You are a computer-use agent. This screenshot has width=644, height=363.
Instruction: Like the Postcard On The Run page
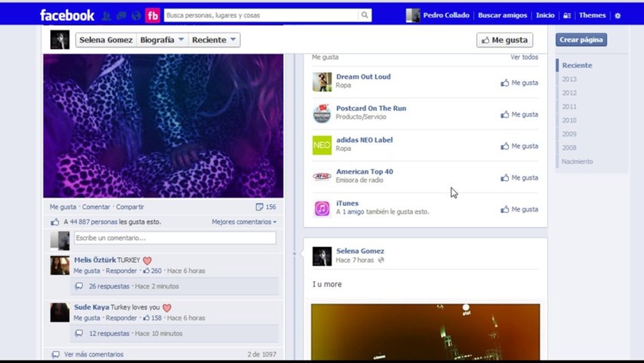[519, 114]
